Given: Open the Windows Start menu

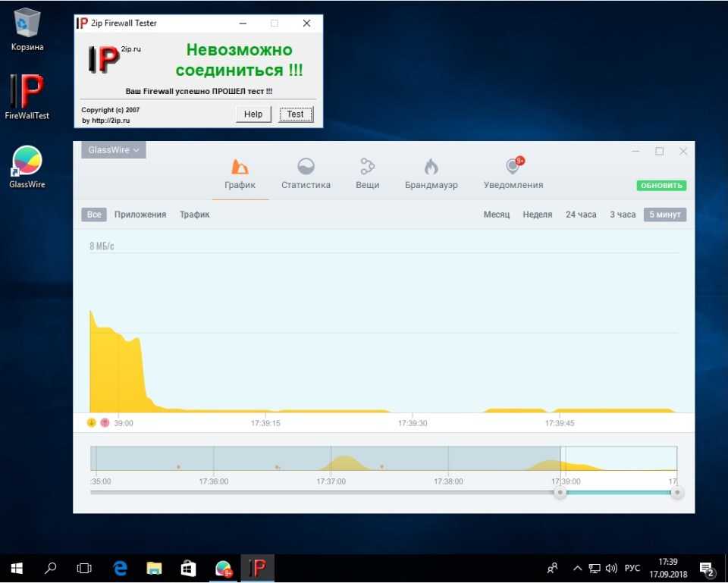Looking at the screenshot, I should (17, 568).
